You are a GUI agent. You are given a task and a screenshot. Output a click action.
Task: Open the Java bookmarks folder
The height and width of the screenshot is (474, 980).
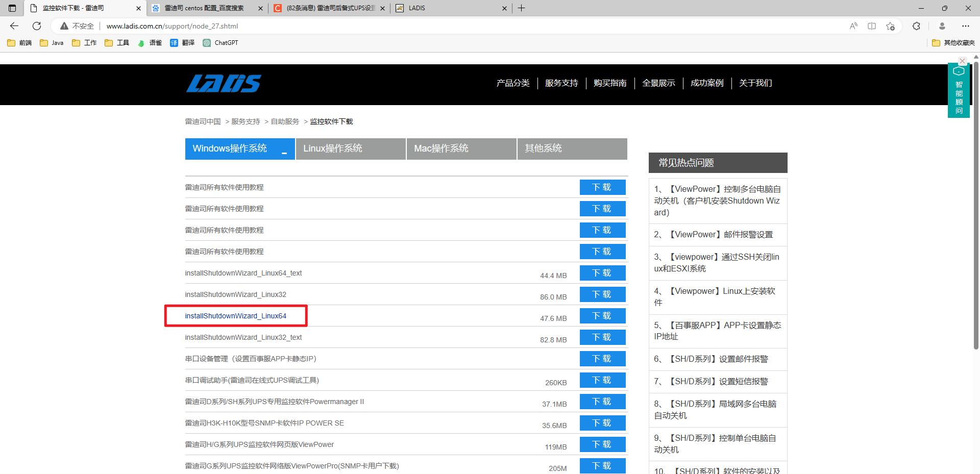(x=52, y=43)
